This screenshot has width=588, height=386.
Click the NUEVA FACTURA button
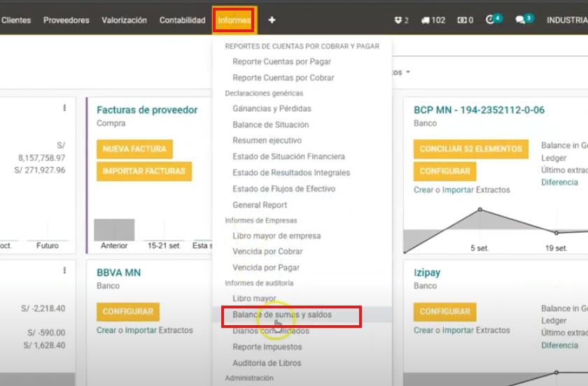coord(134,149)
